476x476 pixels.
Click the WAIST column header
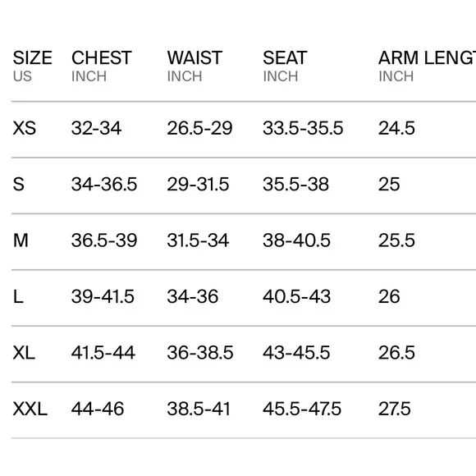coord(195,57)
